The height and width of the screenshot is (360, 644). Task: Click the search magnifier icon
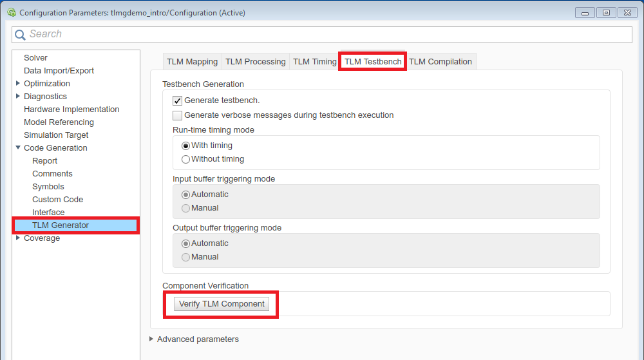pyautogui.click(x=21, y=34)
